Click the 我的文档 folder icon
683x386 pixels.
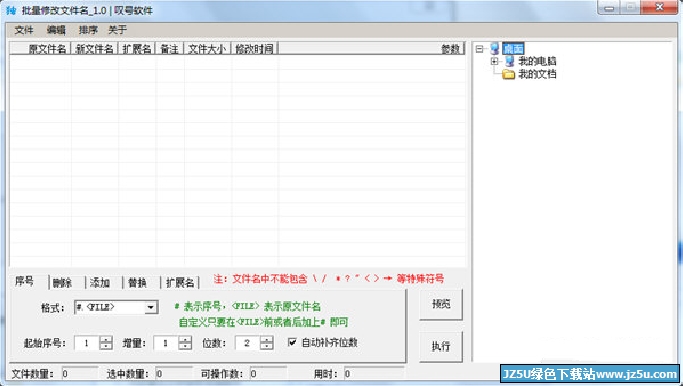coord(508,74)
